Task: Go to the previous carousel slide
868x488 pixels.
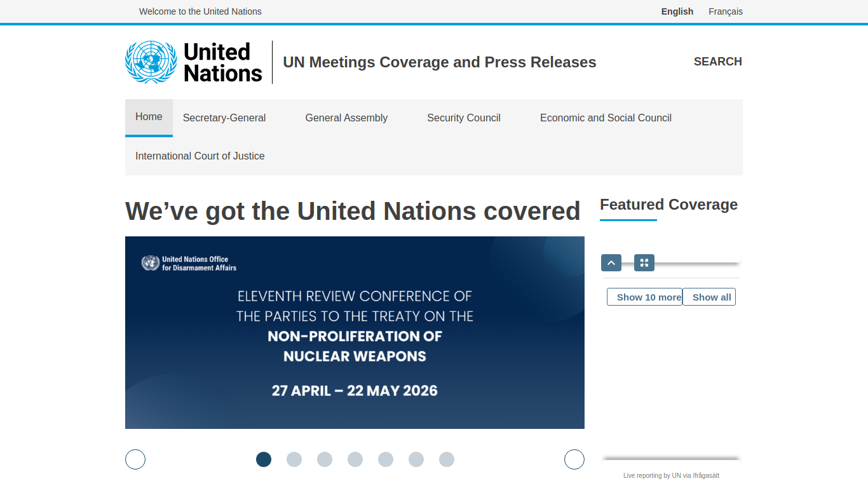Action: 135,459
